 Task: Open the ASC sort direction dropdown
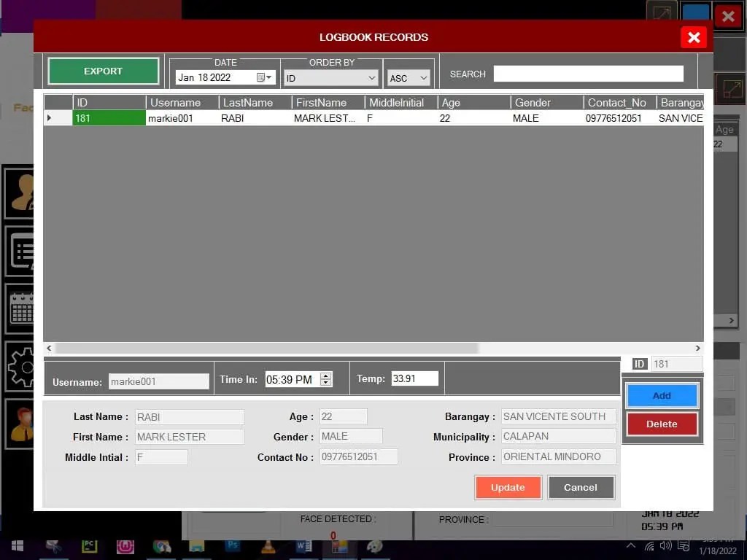[x=409, y=78]
